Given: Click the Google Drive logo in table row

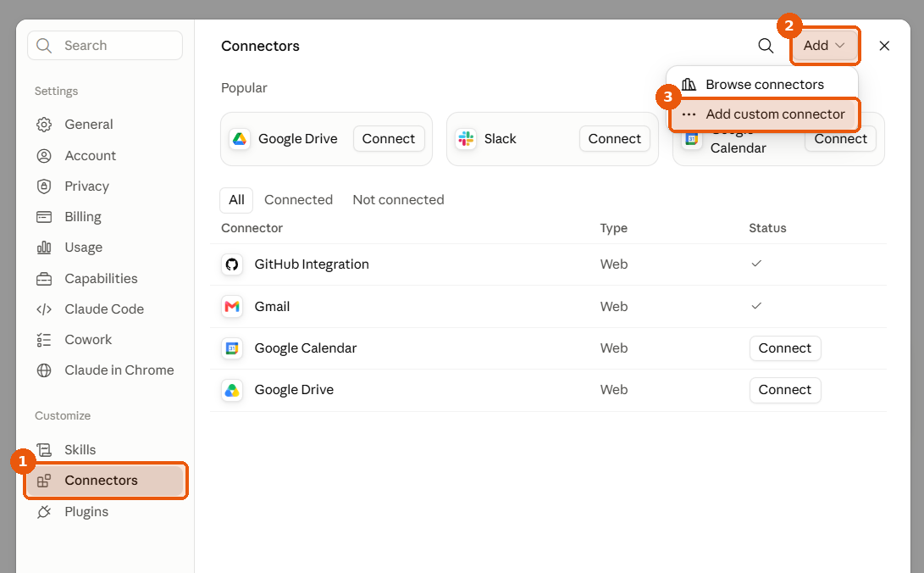Looking at the screenshot, I should click(x=232, y=390).
